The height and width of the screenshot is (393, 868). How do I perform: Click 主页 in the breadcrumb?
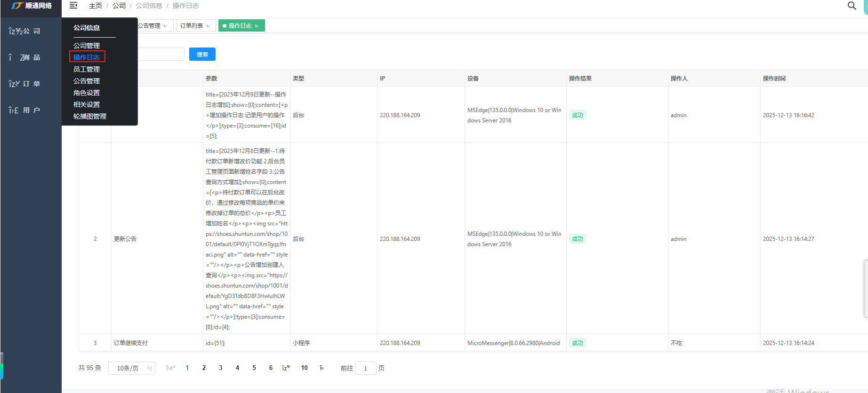pos(96,6)
